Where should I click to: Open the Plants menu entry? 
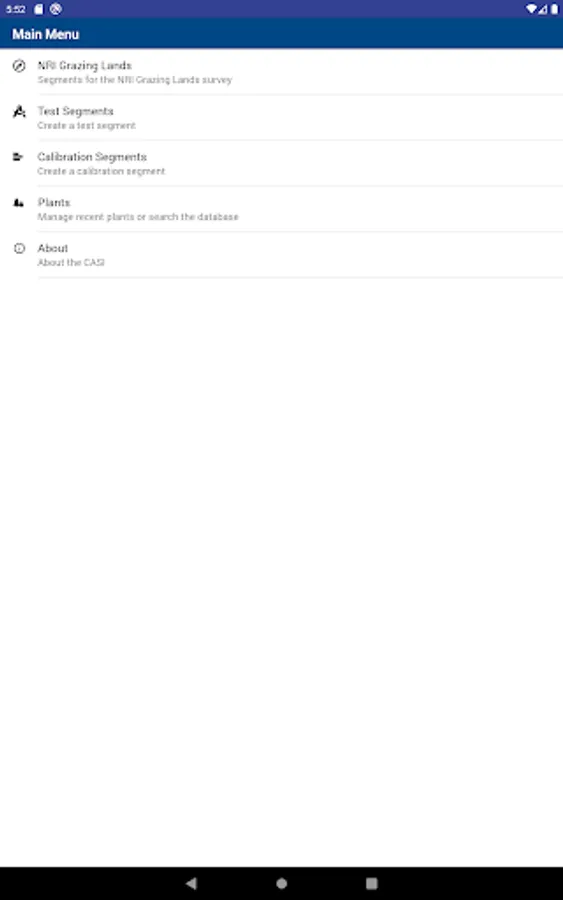click(281, 209)
